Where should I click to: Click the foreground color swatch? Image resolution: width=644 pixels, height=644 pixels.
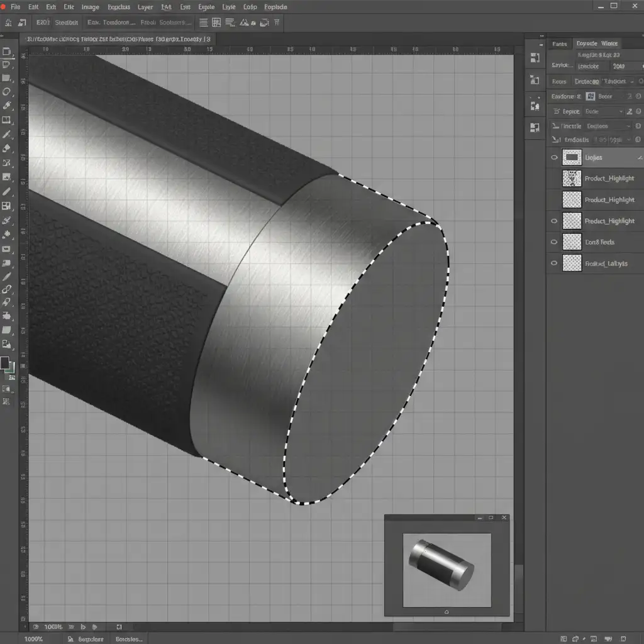coord(5,363)
